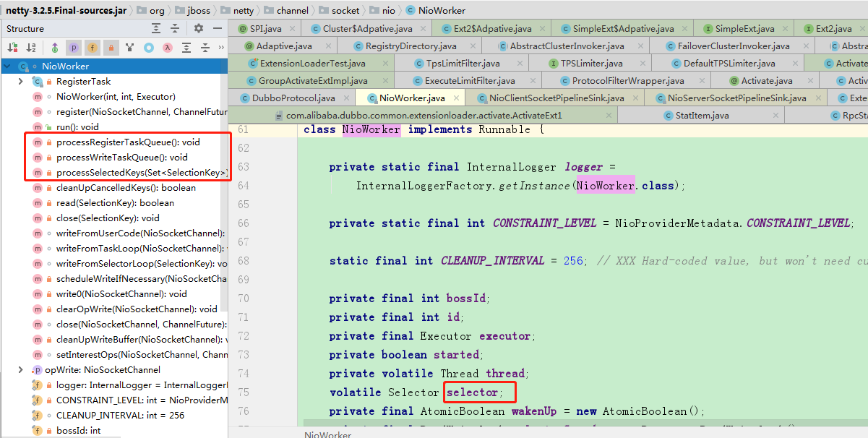Click annotation icon on Activate.java tab
Image resolution: width=868 pixels, height=438 pixels.
pyautogui.click(x=734, y=81)
